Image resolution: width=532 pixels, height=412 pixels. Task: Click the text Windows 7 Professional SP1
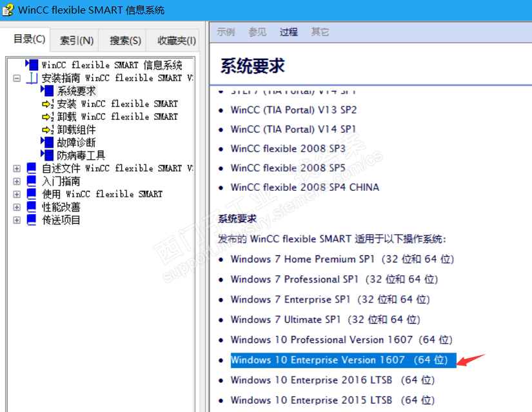pyautogui.click(x=295, y=279)
